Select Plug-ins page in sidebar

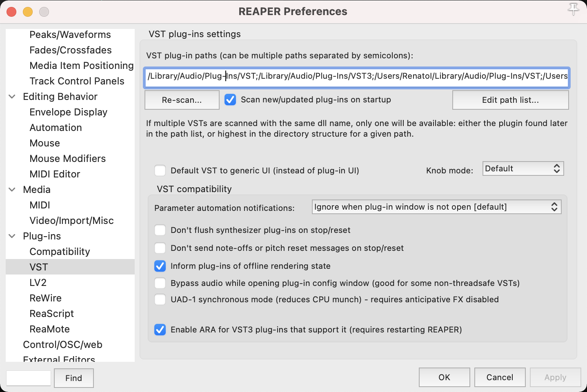click(42, 236)
